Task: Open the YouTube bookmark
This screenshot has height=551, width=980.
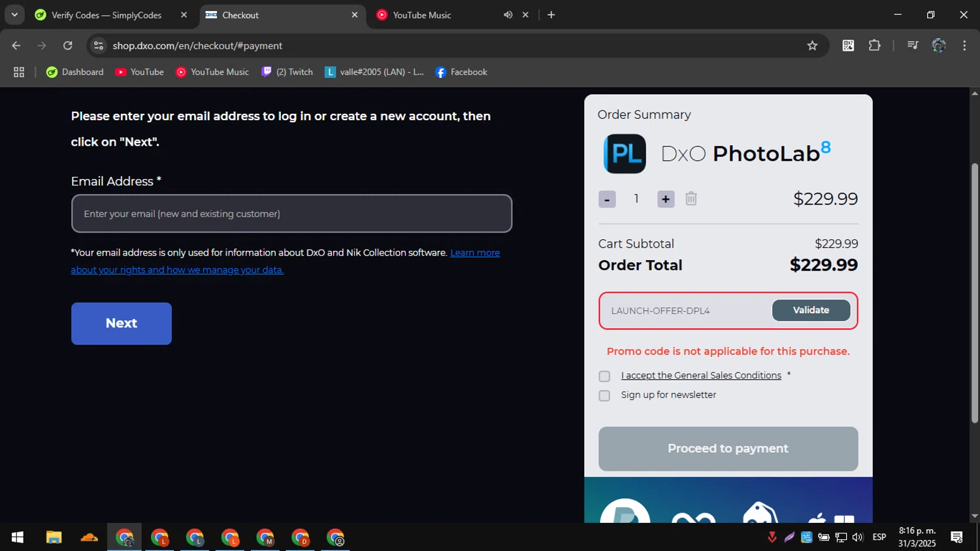Action: (139, 73)
